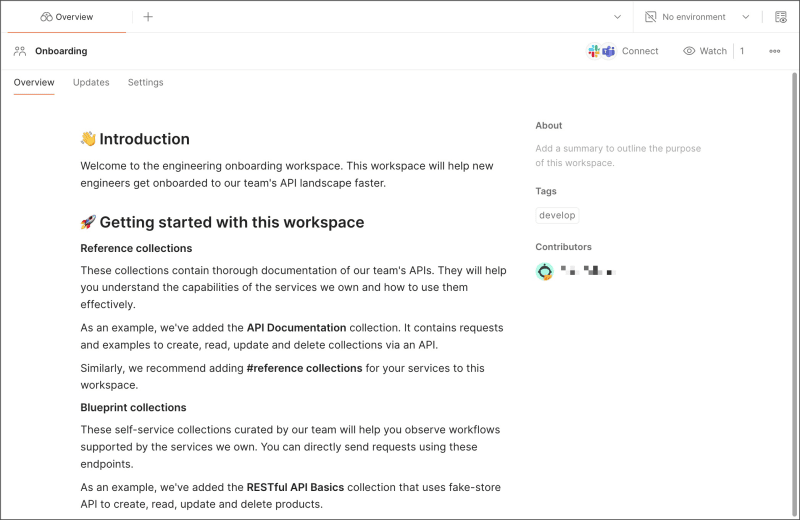Open a new tab with plus icon
Screen dimensions: 800x520
click(148, 17)
